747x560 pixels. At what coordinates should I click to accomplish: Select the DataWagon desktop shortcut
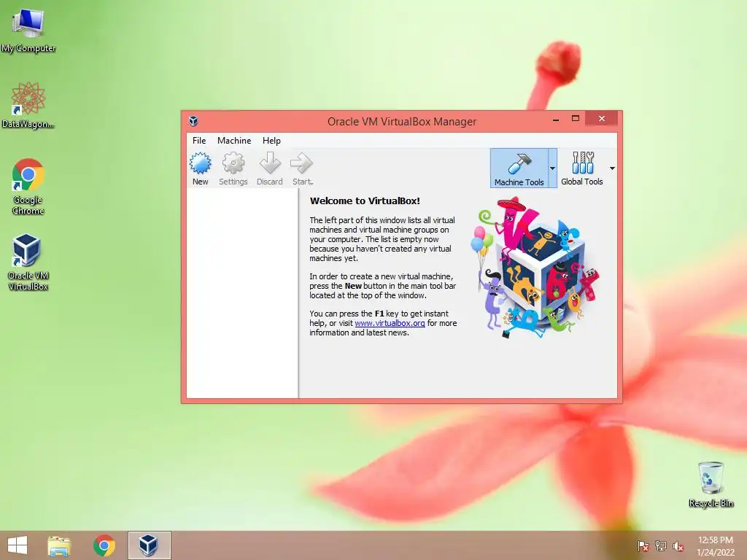(28, 105)
